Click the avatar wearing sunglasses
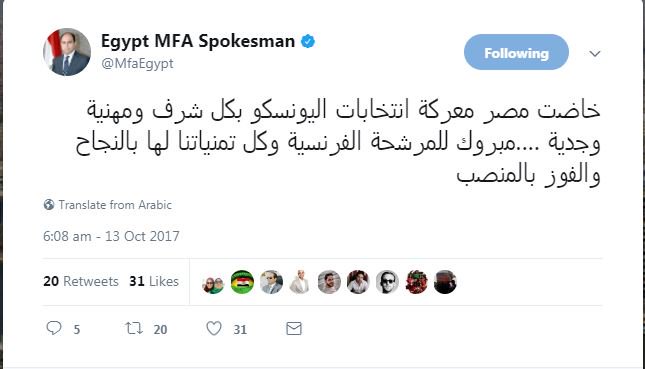This screenshot has height=369, width=645. point(387,282)
